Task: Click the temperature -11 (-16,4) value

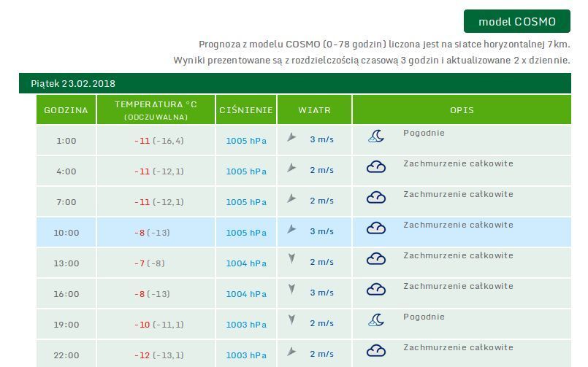Action: [x=159, y=141]
